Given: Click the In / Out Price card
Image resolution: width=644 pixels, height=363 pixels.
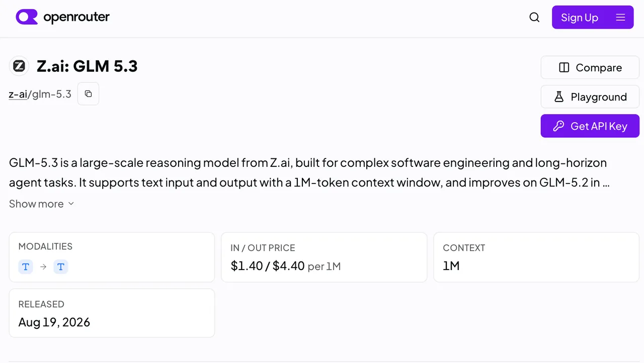Looking at the screenshot, I should pyautogui.click(x=324, y=257).
